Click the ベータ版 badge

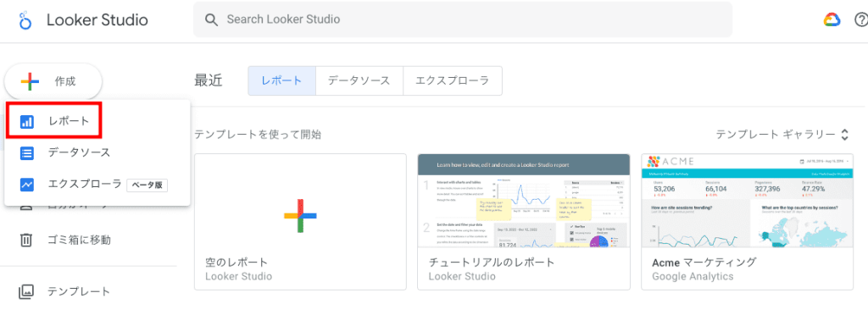[x=147, y=185]
